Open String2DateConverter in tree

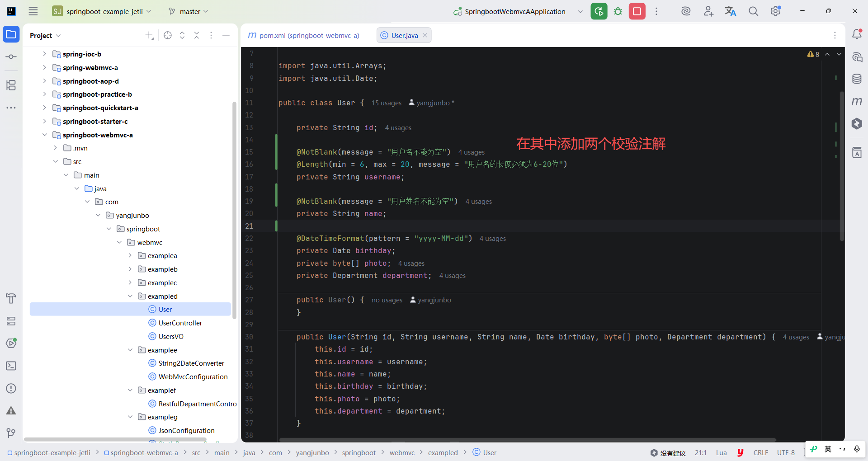(x=191, y=363)
